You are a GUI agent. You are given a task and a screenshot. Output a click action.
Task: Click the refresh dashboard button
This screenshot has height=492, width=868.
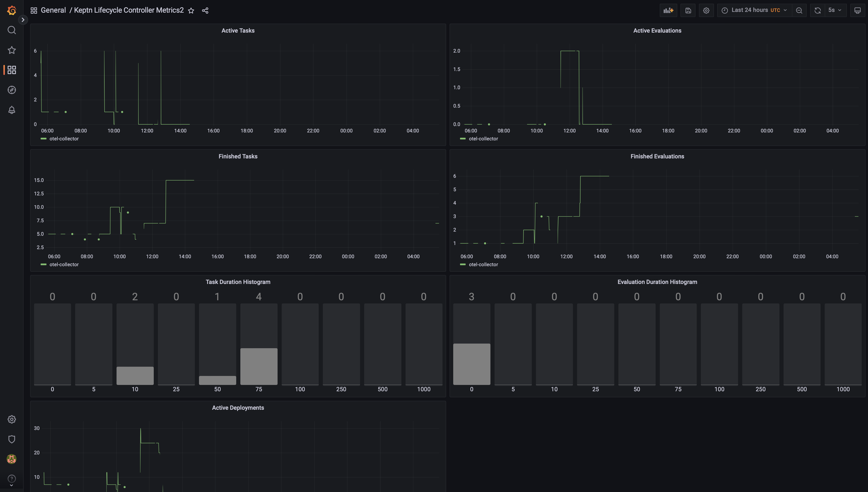point(817,10)
